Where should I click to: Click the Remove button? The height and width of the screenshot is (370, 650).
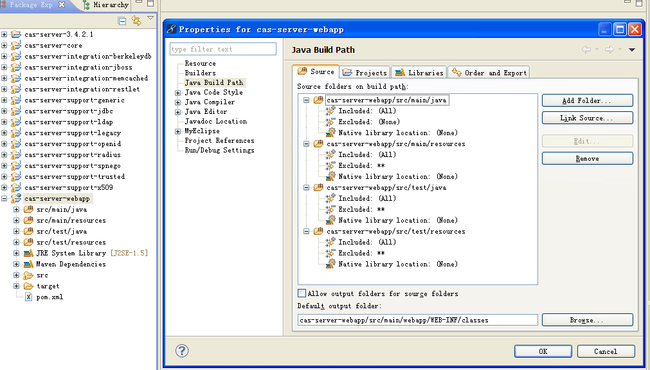[587, 158]
